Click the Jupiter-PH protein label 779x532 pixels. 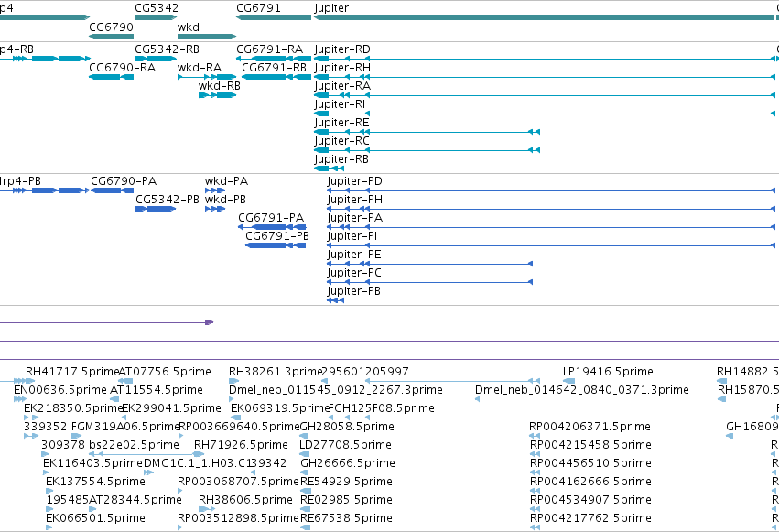355,200
